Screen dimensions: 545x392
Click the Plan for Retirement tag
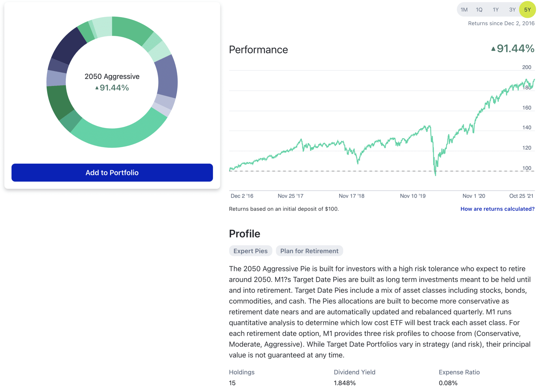click(309, 251)
